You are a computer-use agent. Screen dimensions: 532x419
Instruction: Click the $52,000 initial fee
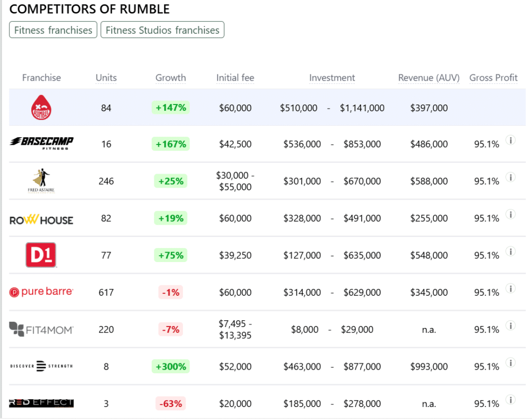pos(235,366)
